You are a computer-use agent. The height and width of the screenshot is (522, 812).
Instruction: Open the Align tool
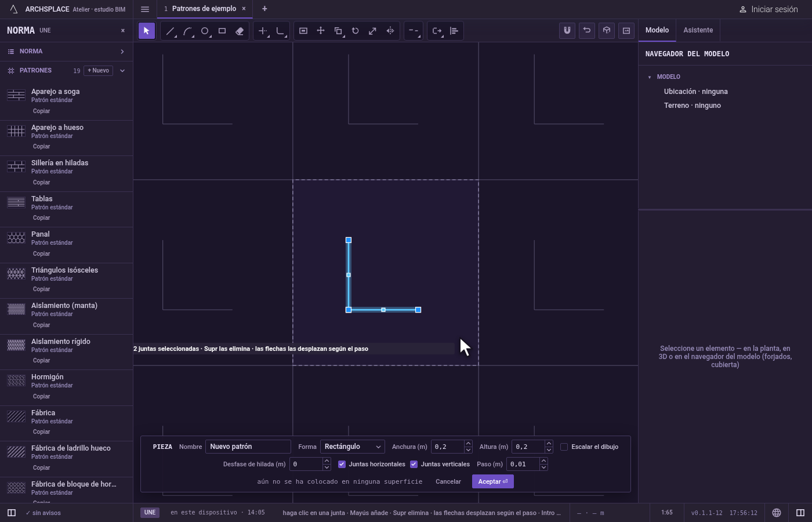[x=454, y=31]
